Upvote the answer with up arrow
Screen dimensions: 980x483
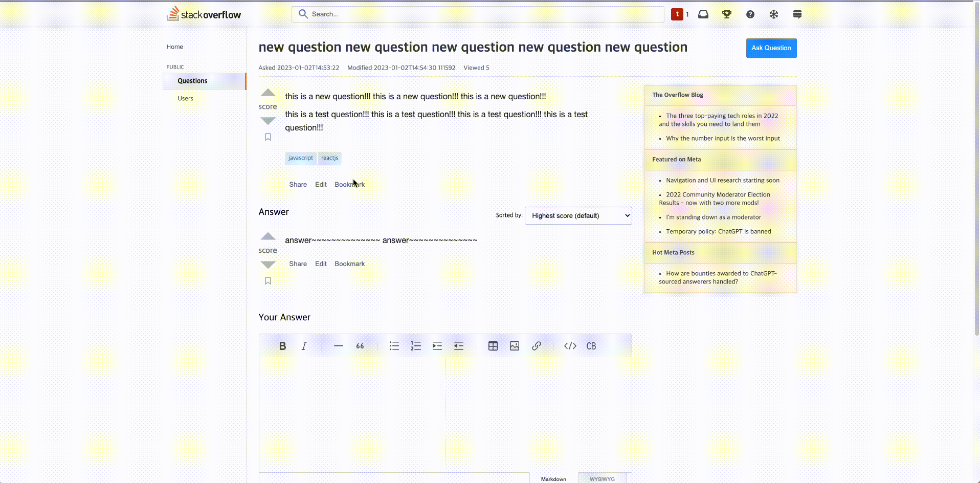tap(268, 236)
